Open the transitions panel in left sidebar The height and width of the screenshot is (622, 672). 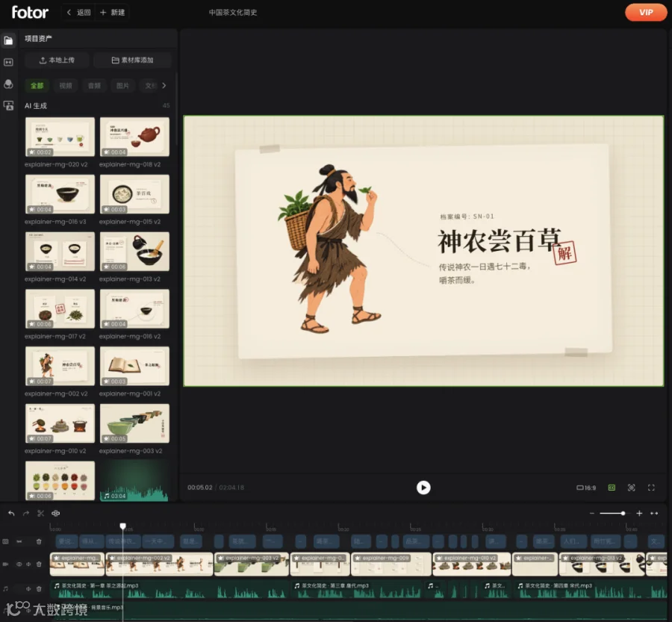point(8,62)
